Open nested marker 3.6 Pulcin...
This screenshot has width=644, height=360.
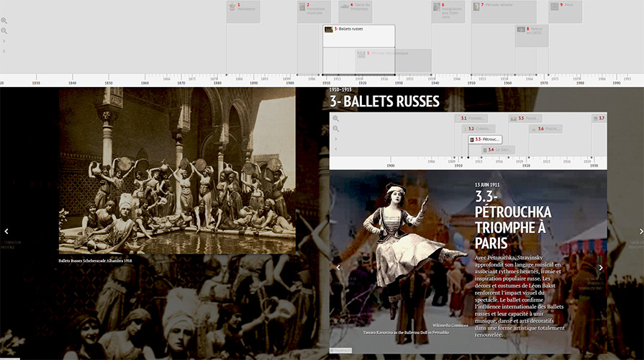[x=545, y=129]
